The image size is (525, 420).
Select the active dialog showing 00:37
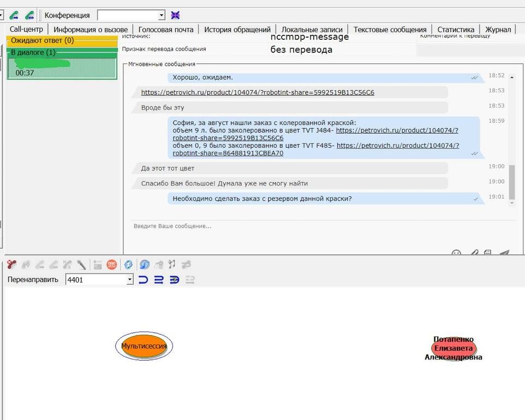62,69
